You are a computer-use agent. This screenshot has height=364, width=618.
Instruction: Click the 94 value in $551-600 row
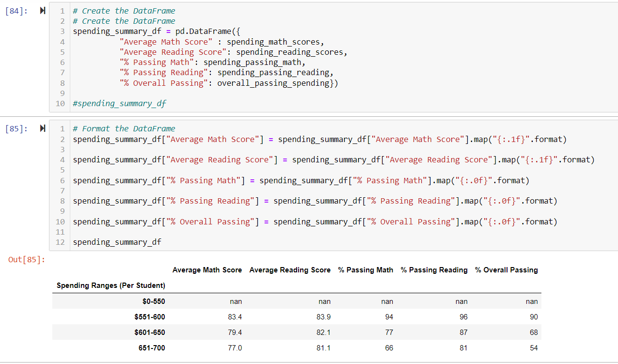click(x=389, y=317)
